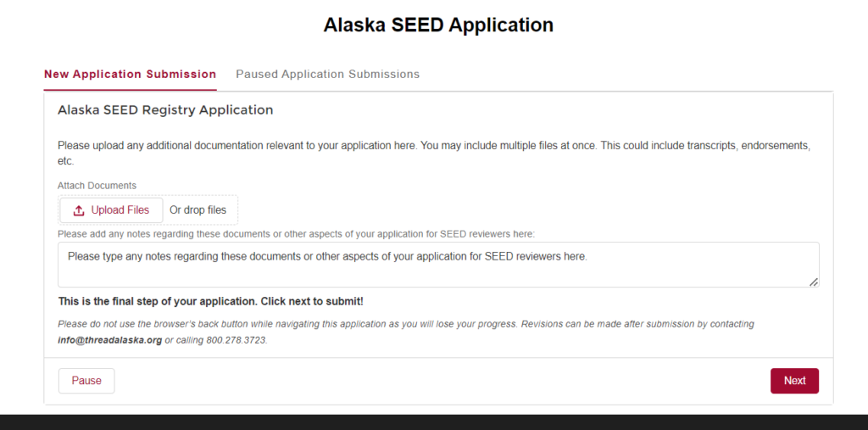Submit the application with Next

794,381
